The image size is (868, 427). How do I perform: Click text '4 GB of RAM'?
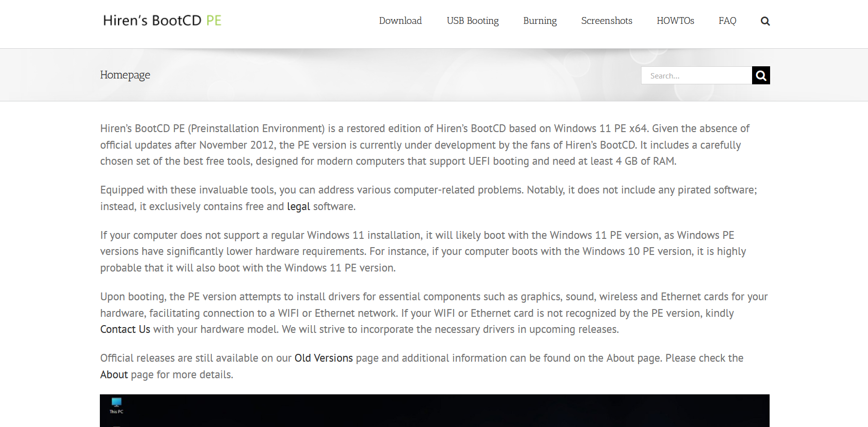645,161
